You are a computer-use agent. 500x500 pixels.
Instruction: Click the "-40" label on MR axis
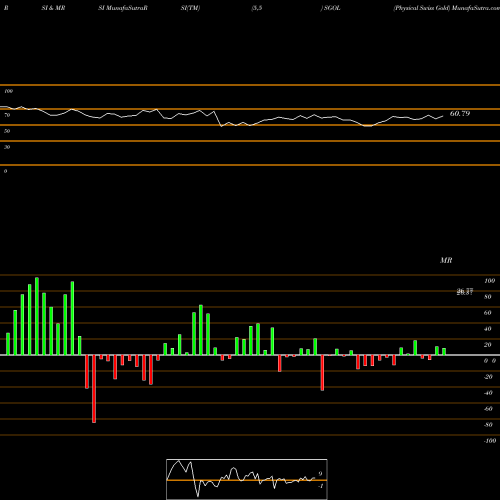pyautogui.click(x=488, y=393)
